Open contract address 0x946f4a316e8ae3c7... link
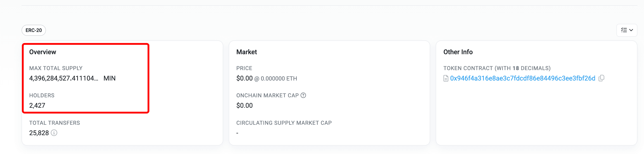644x154 pixels. (522, 78)
